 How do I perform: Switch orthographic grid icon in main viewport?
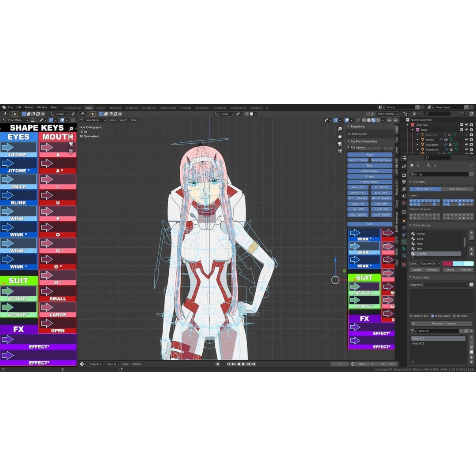340,151
